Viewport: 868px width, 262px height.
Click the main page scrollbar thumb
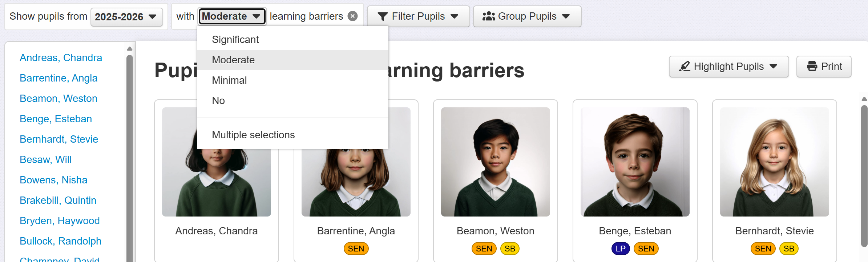(x=864, y=176)
